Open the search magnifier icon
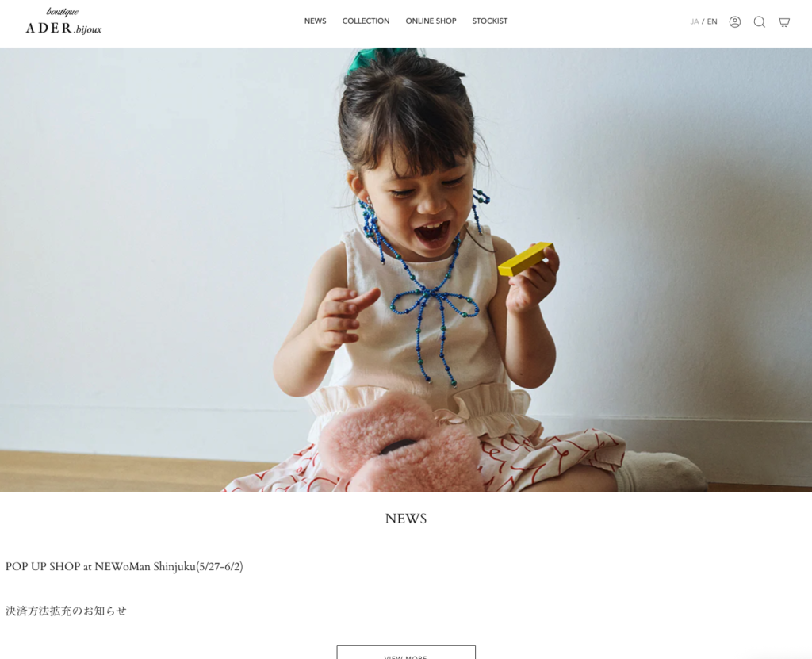 tap(759, 21)
